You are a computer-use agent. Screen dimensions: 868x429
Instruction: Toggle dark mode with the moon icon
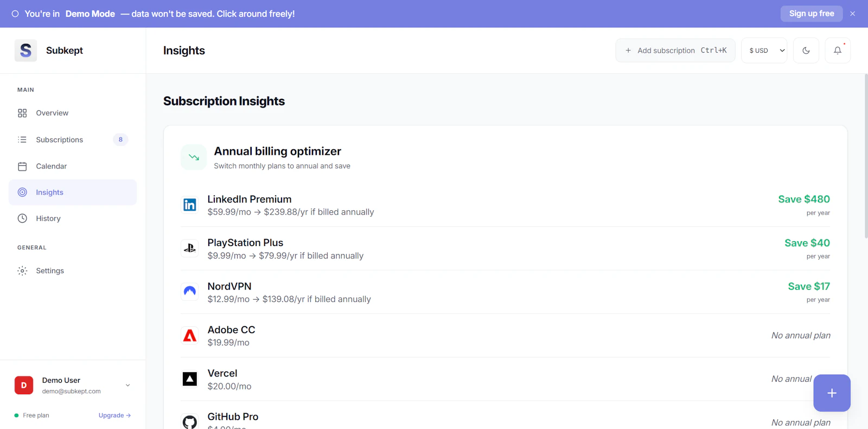(806, 51)
